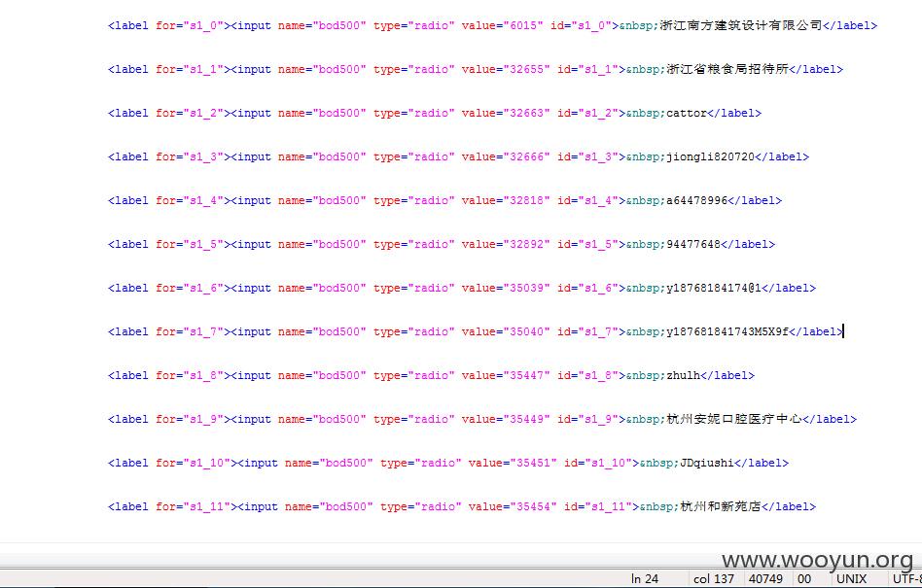Click the company name 浙江南方建筑设计有限公司

coord(741,25)
